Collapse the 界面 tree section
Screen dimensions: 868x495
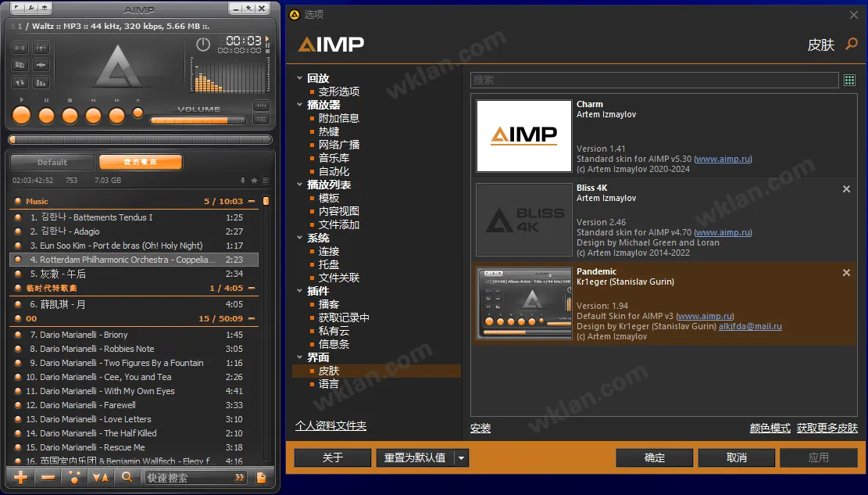(299, 357)
